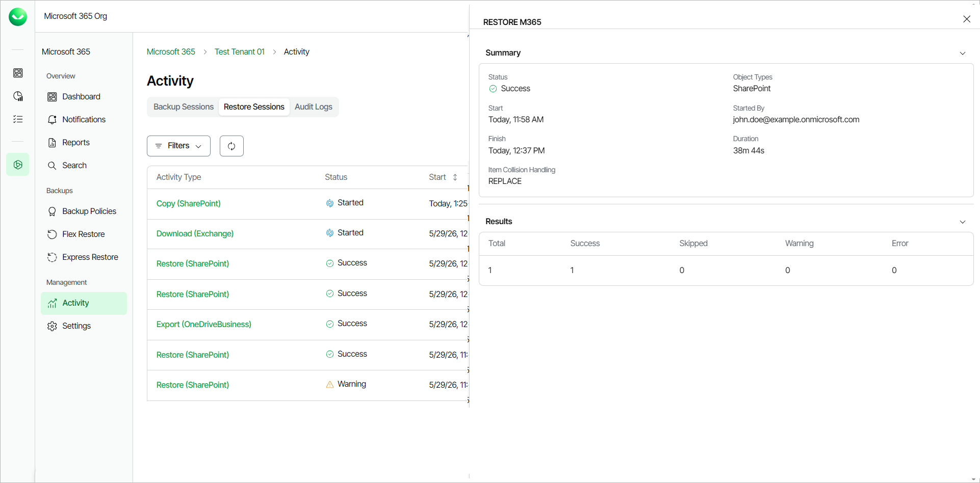Switch to Audit Logs tab
The image size is (980, 483).
click(314, 107)
